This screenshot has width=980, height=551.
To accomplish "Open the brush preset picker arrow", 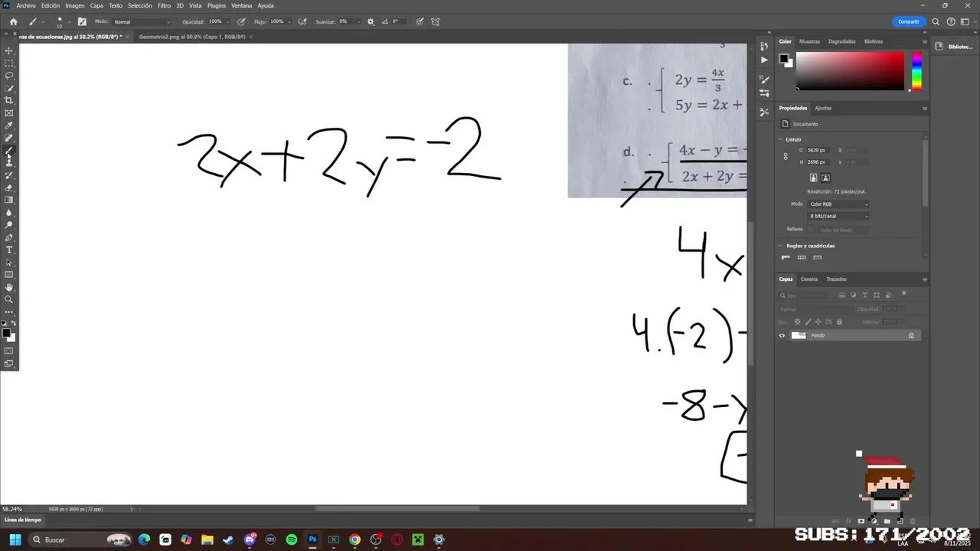I will point(68,21).
